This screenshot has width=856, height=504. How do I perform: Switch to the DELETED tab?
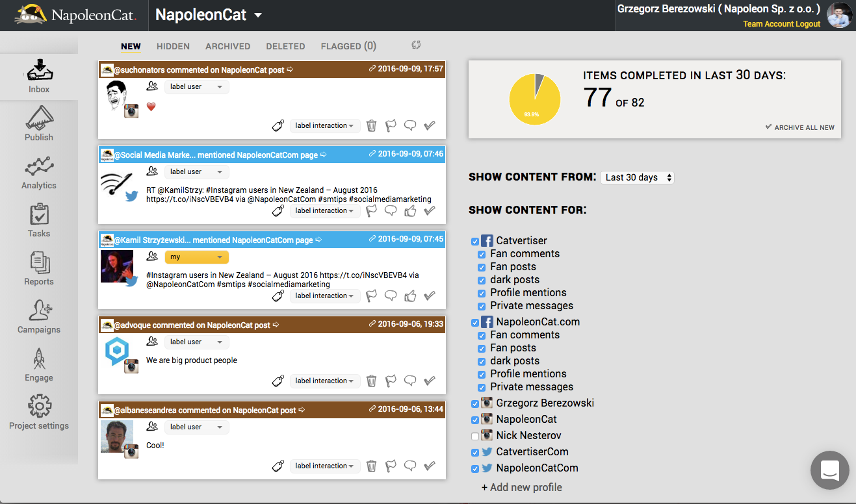(x=285, y=46)
